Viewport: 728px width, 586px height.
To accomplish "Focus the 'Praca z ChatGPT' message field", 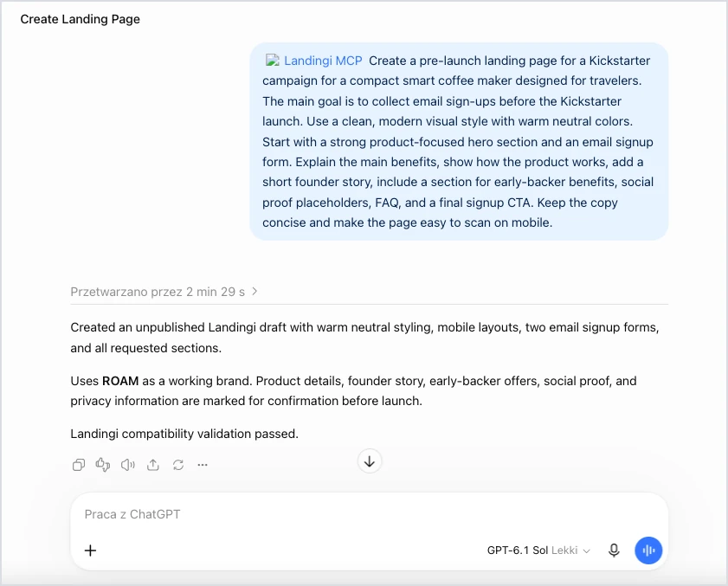I will click(369, 514).
